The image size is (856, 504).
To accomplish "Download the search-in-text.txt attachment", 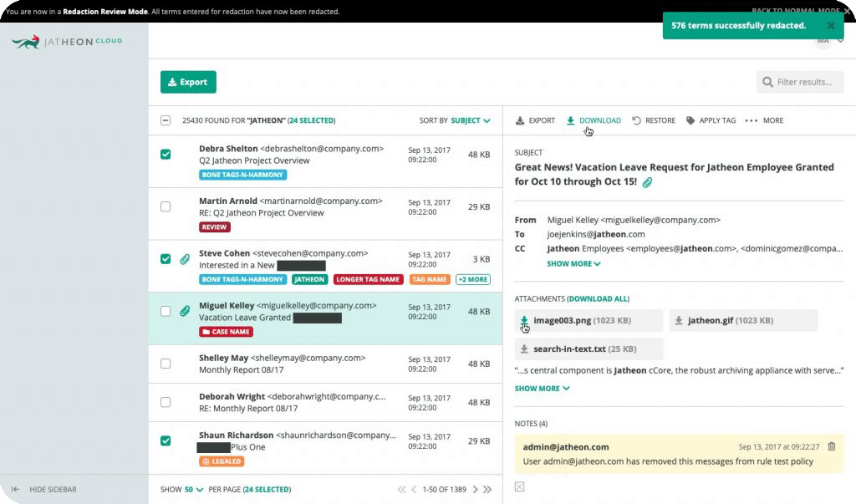I will point(524,349).
